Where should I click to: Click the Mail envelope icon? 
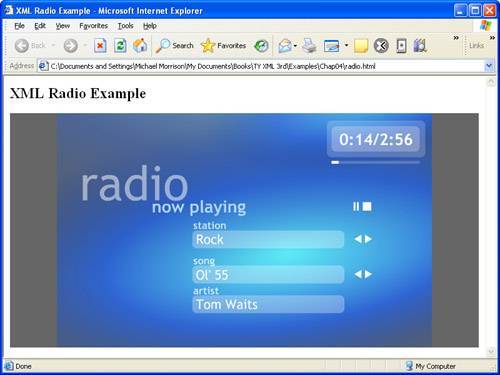pos(285,46)
